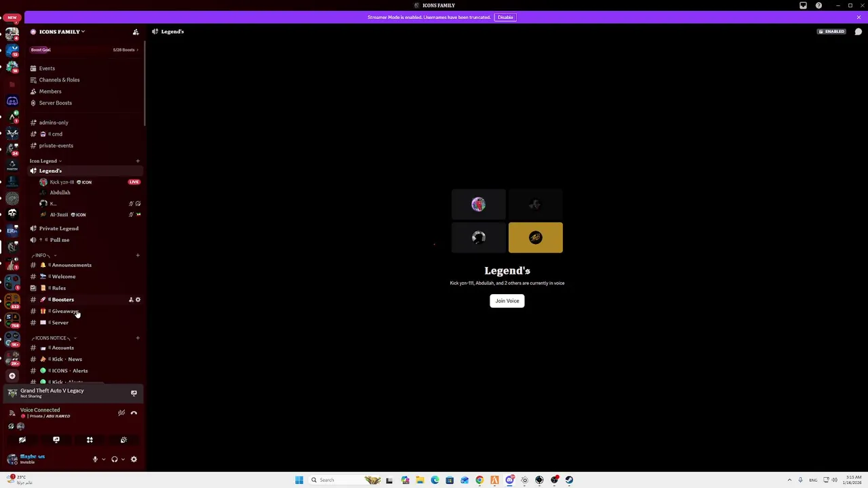Image resolution: width=868 pixels, height=488 pixels.
Task: Open the microphone input options arrow
Action: tap(103, 460)
